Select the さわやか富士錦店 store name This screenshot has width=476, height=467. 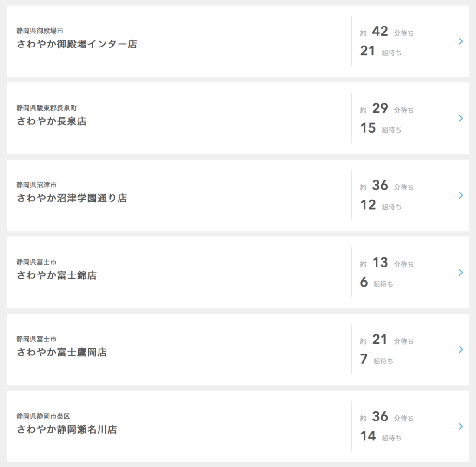(x=57, y=275)
